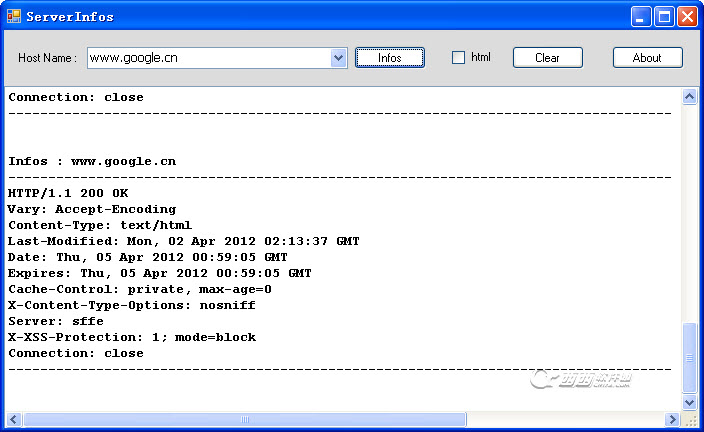Click the horizontal scrollbar right arrow
This screenshot has width=704, height=432.
point(672,419)
